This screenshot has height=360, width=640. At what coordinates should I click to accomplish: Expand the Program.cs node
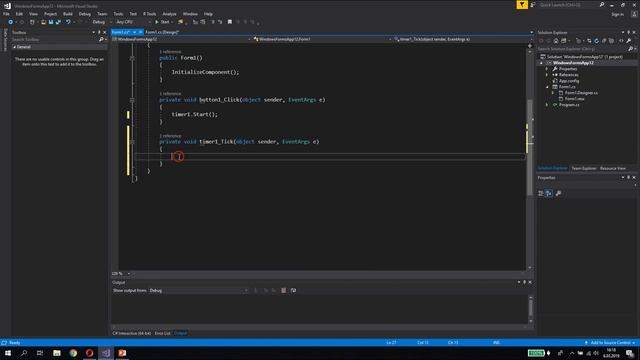coord(547,105)
